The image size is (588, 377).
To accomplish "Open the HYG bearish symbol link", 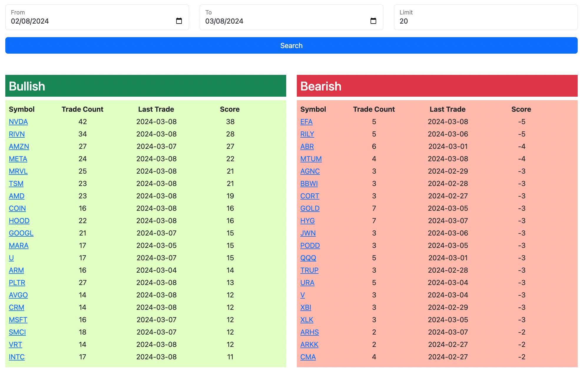I will tap(307, 221).
